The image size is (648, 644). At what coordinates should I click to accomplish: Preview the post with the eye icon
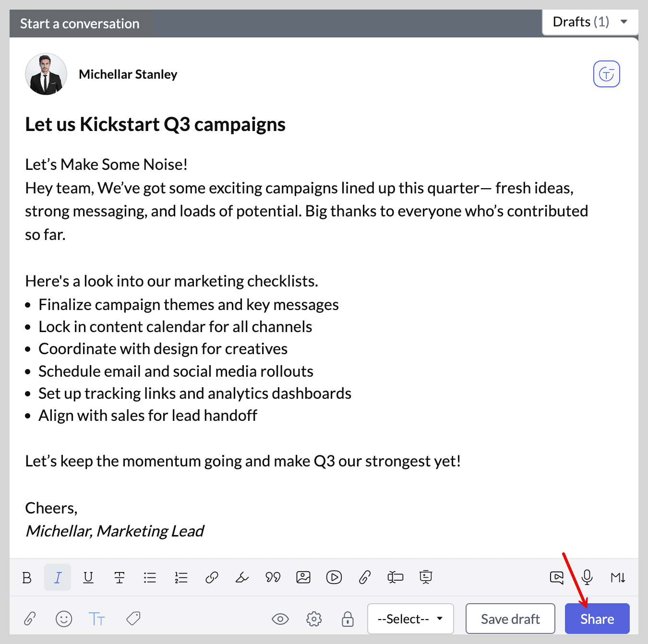click(x=280, y=619)
